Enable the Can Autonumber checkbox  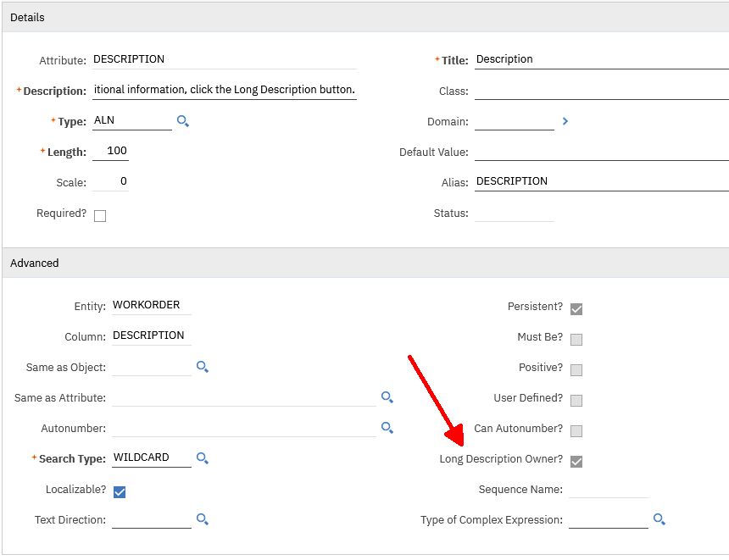point(576,430)
